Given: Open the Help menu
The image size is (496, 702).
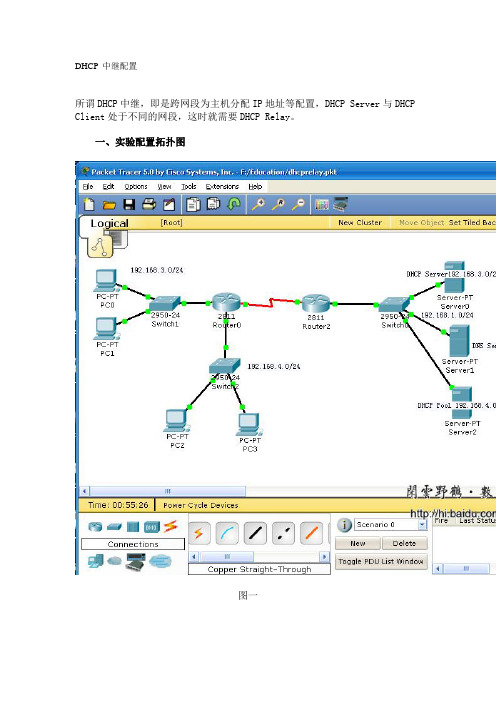Looking at the screenshot, I should tap(255, 186).
